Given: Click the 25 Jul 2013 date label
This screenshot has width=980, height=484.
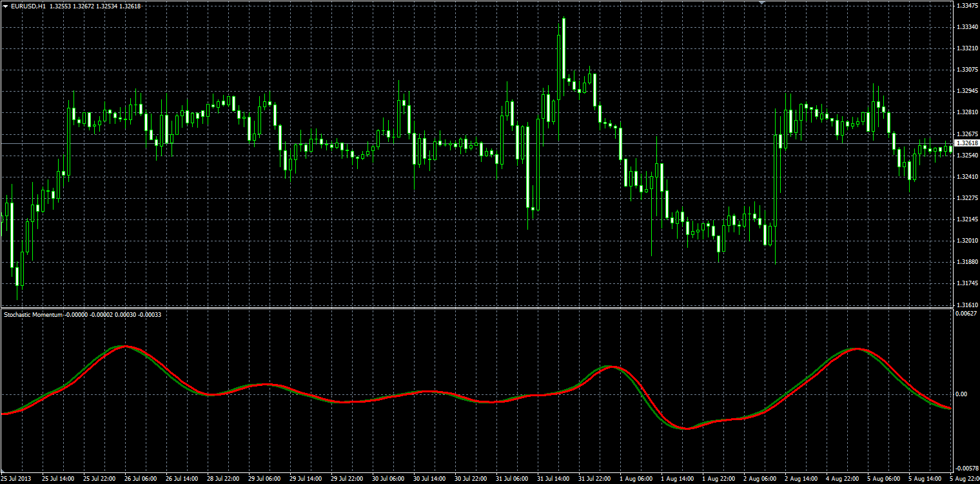Looking at the screenshot, I should coord(15,479).
